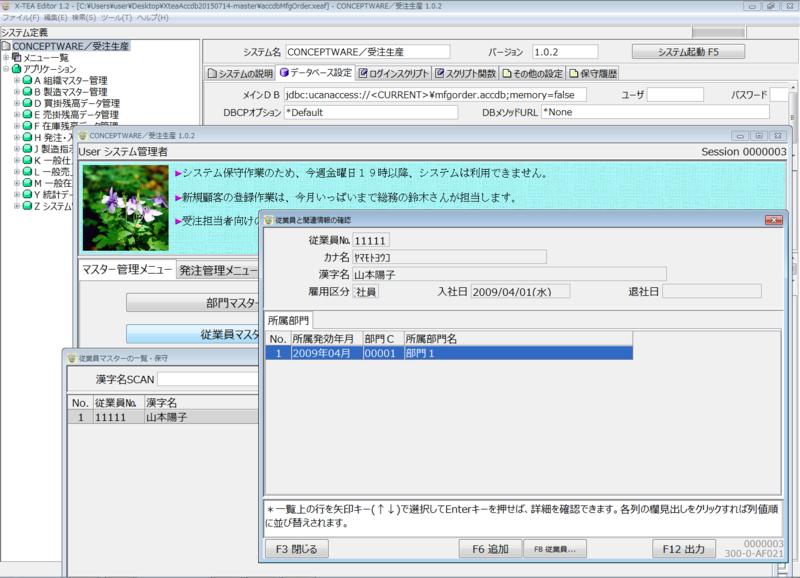Click the F12 出力 button
Viewport: 800px width, 578px height.
684,549
